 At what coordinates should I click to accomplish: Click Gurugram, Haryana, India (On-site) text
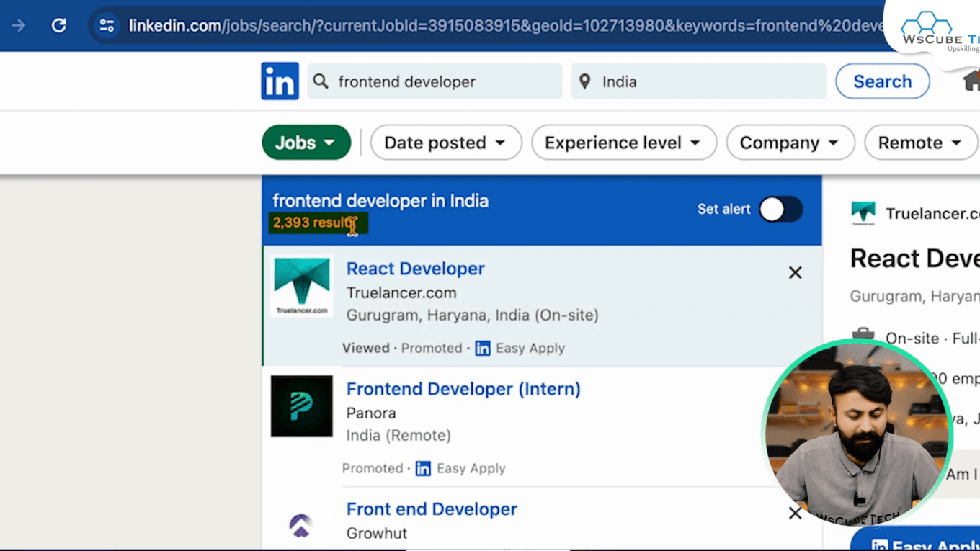473,315
